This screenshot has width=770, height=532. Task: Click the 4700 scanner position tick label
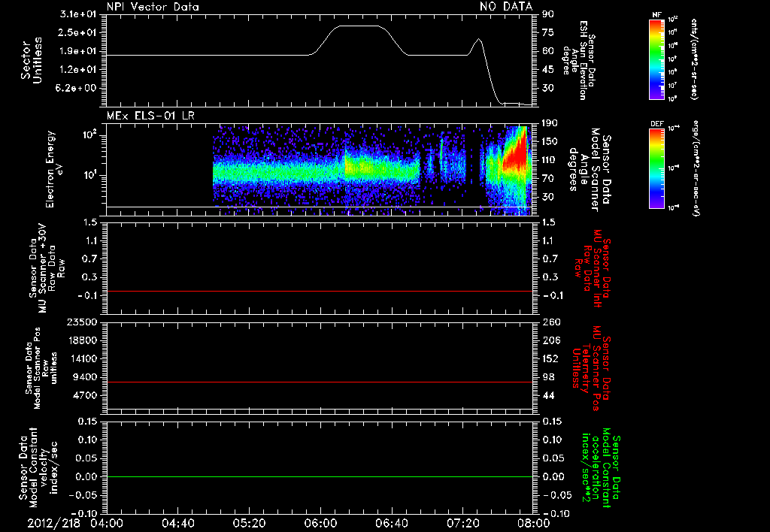pos(84,395)
